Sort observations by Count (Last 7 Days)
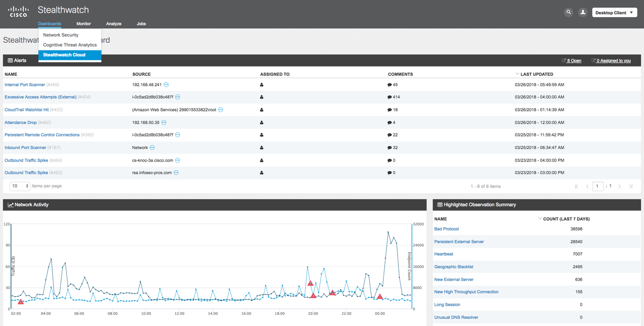This screenshot has width=644, height=326. click(x=566, y=219)
